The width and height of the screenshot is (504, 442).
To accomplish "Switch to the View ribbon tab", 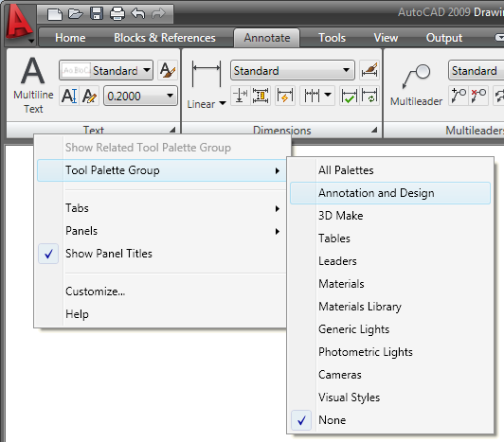I will [386, 38].
